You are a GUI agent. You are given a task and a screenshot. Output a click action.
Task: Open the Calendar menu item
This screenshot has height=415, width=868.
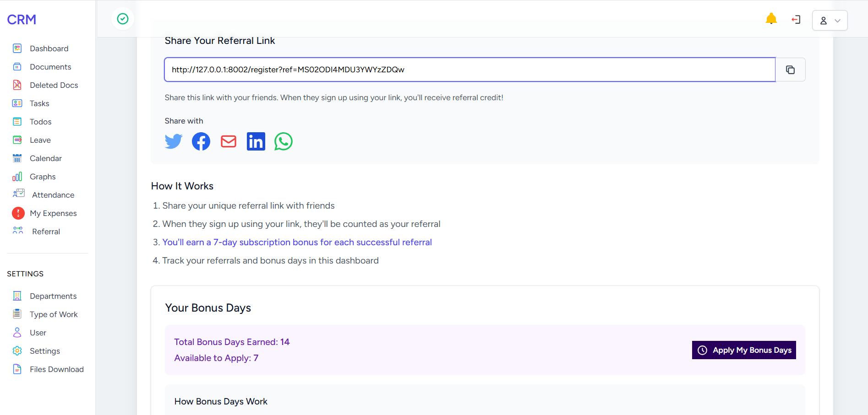[x=46, y=158]
